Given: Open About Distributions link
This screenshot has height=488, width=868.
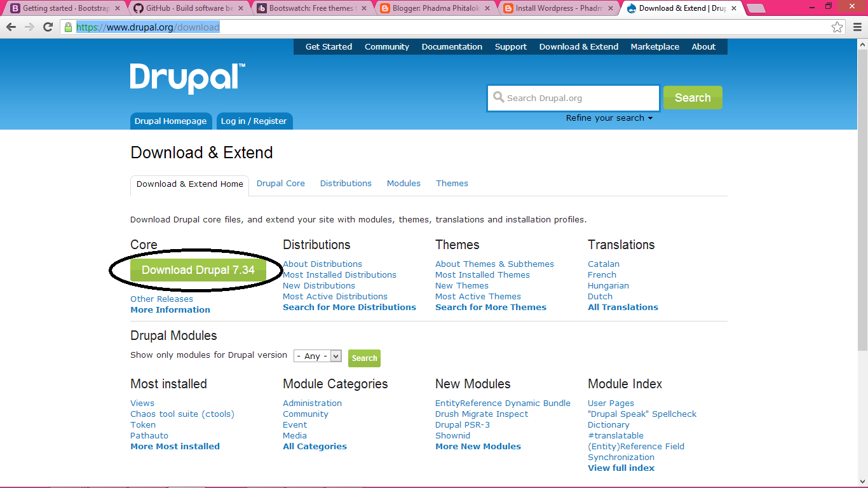Looking at the screenshot, I should [x=322, y=264].
